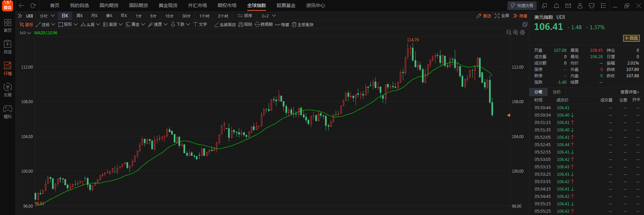The image size is (644, 215).
Task: Open chart settings gear icon
Action: tap(522, 32)
